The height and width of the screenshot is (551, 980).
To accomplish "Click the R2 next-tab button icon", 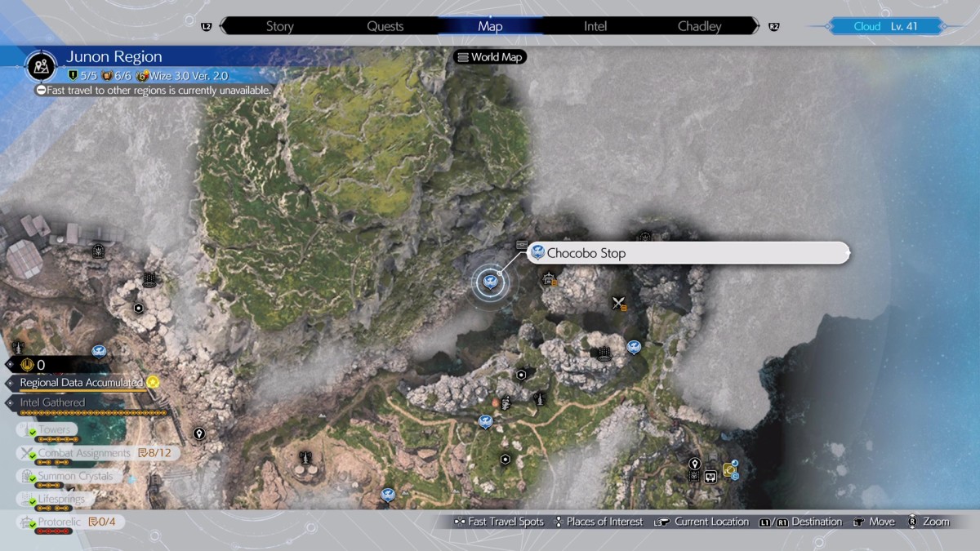I will (x=773, y=26).
